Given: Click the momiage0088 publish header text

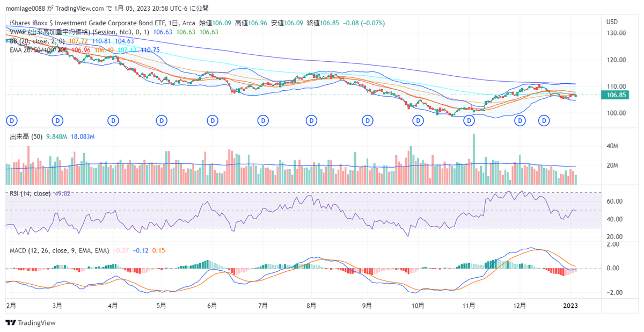Looking at the screenshot, I should 107,9.
